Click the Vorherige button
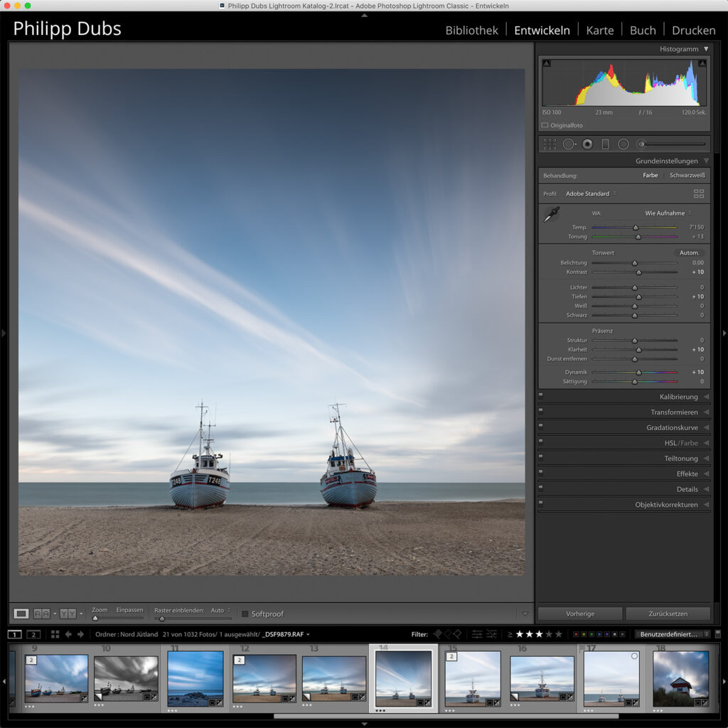728x728 pixels. click(580, 614)
